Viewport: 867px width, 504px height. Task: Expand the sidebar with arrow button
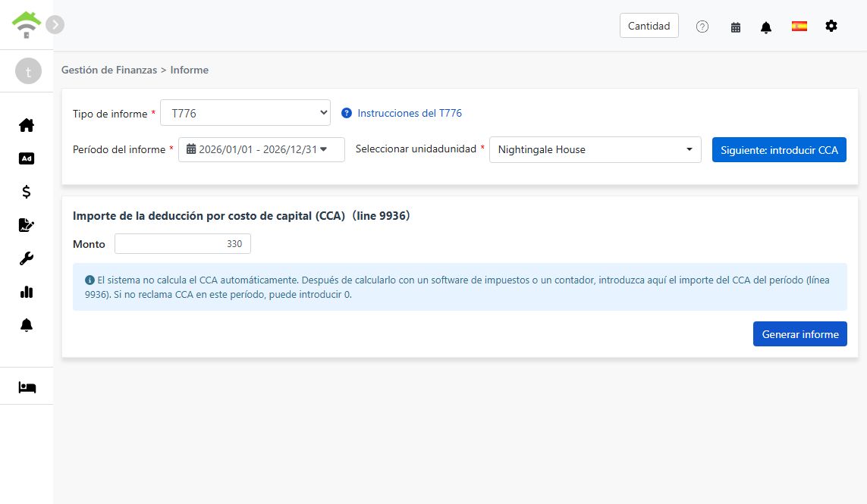(x=55, y=24)
